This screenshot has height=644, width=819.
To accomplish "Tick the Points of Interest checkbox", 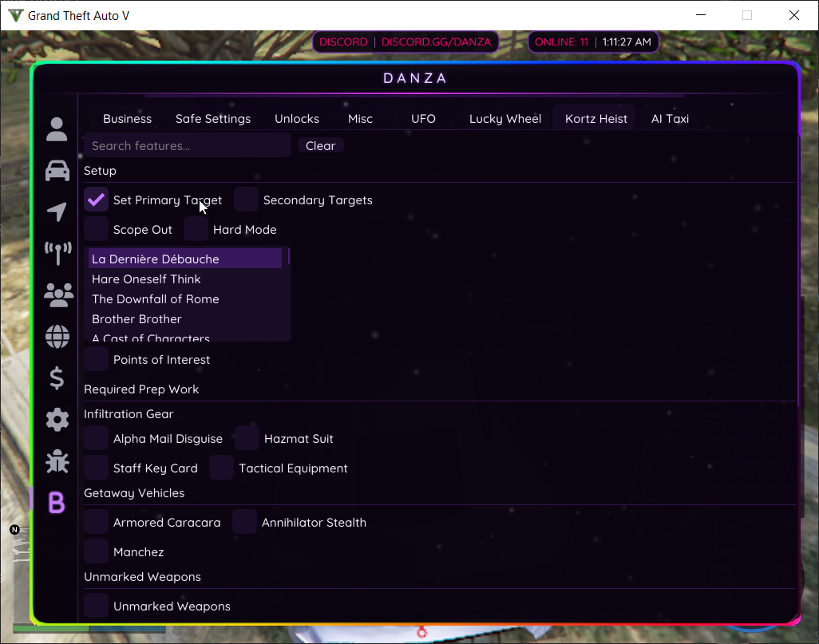I will point(96,359).
